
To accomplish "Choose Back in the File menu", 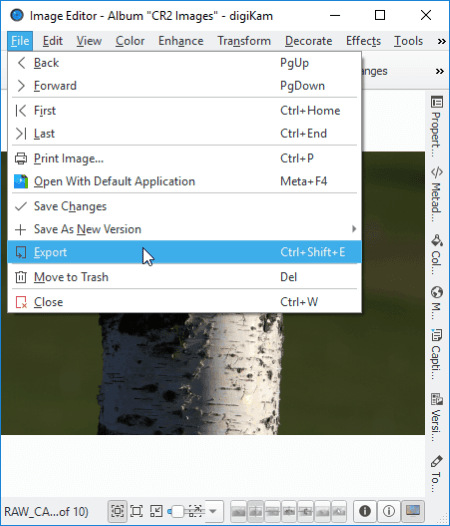I will [185, 63].
